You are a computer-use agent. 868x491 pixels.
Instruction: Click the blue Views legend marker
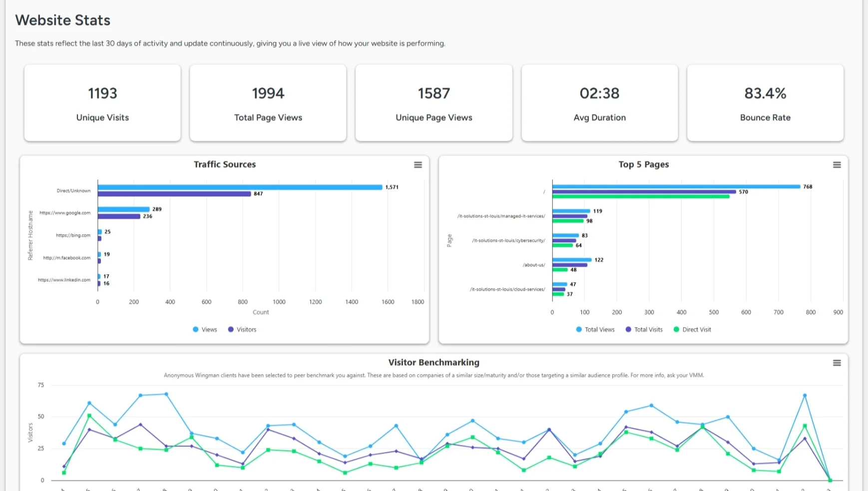[x=194, y=329]
